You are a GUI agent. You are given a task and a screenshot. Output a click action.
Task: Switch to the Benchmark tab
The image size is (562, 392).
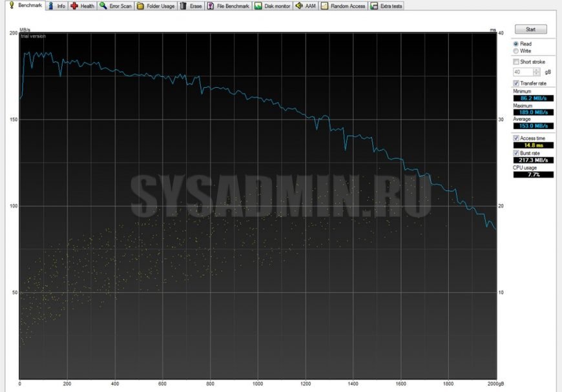(x=26, y=6)
